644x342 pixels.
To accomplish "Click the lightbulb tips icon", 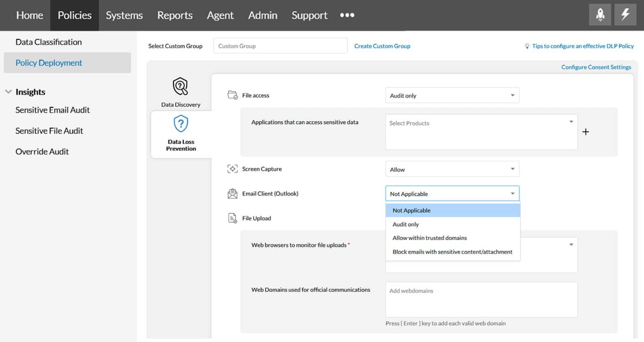I will point(527,46).
